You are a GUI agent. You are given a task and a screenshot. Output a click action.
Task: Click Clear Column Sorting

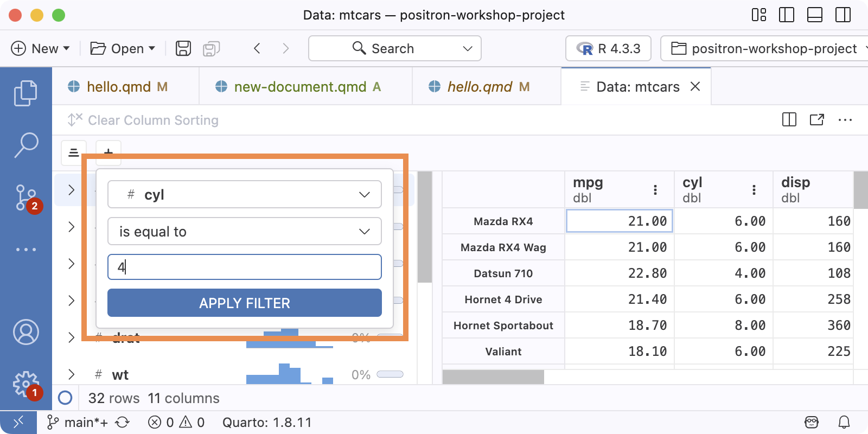point(143,120)
